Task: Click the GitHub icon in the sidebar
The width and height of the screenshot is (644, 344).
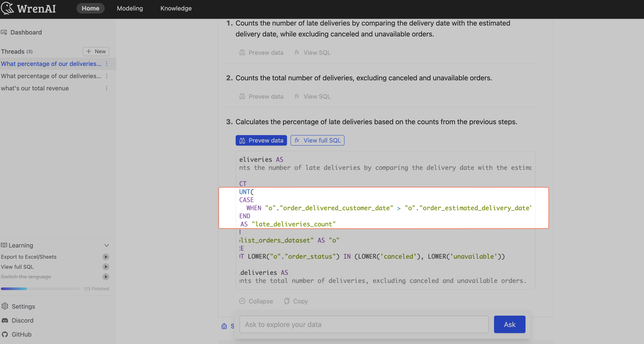Action: pyautogui.click(x=5, y=334)
